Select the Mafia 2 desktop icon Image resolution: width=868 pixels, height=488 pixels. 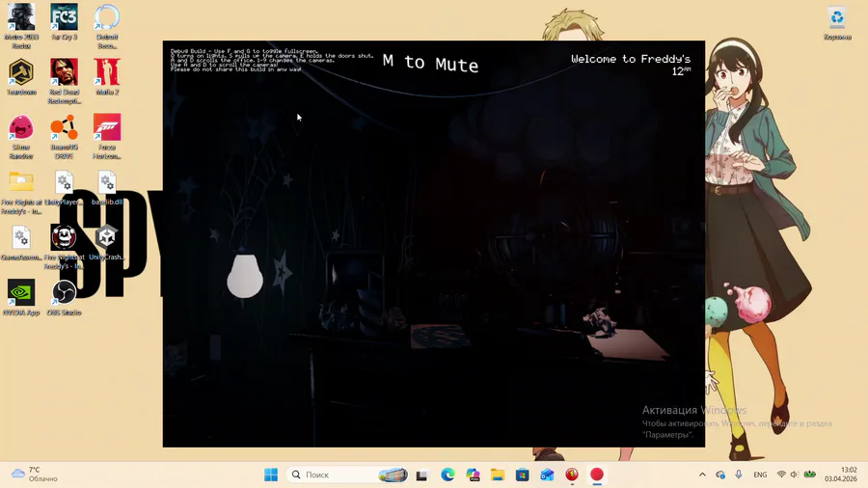(107, 76)
